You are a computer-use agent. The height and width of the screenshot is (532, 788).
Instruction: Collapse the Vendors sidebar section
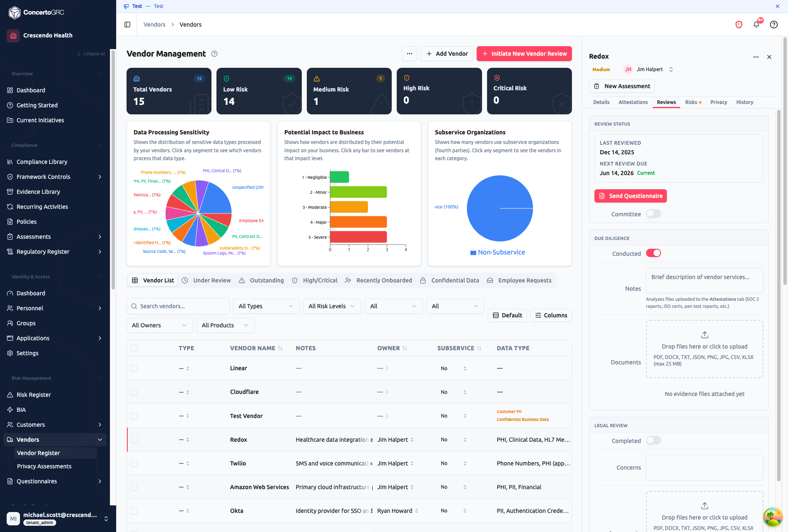100,440
